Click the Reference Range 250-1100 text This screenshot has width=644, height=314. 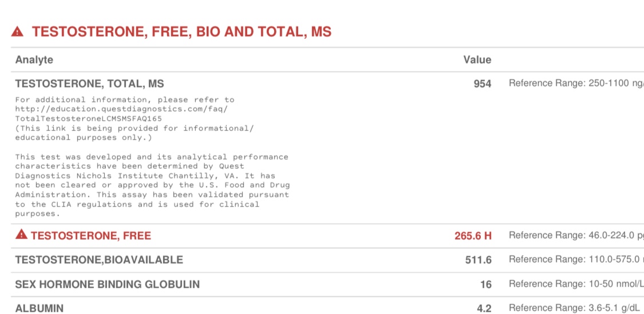[x=575, y=84]
